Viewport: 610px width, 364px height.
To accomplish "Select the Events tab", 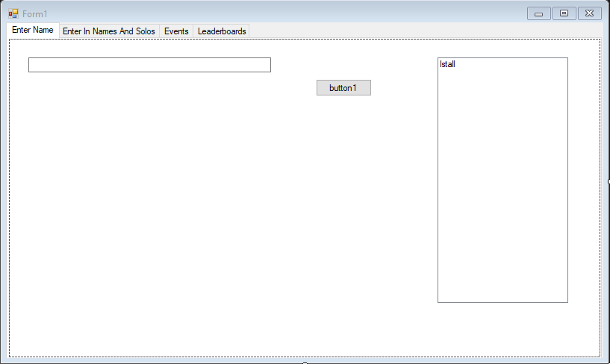I will tap(176, 31).
